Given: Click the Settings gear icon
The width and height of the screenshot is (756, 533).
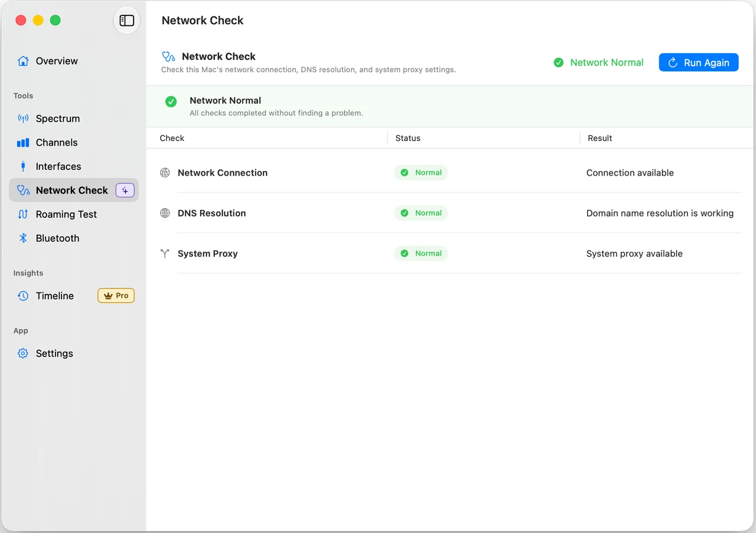Looking at the screenshot, I should [23, 354].
